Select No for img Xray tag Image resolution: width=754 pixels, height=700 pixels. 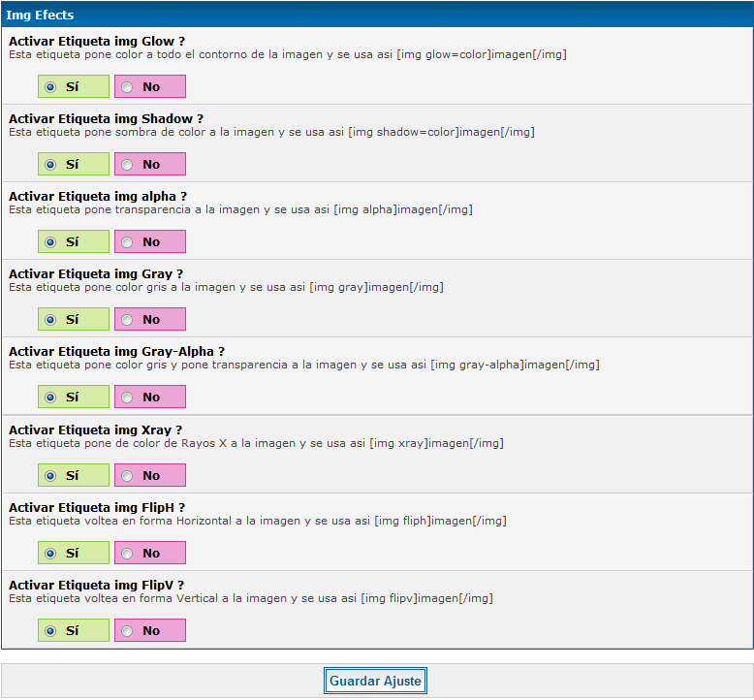[128, 476]
